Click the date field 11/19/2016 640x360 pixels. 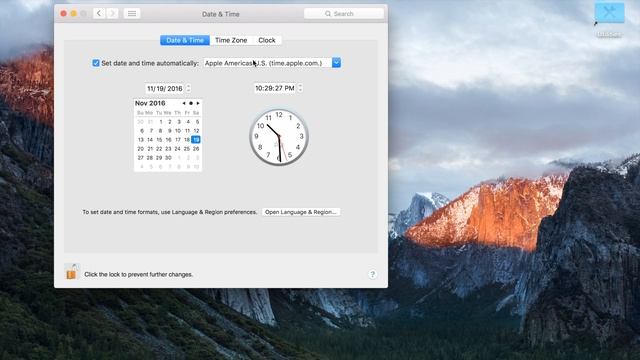pos(165,89)
